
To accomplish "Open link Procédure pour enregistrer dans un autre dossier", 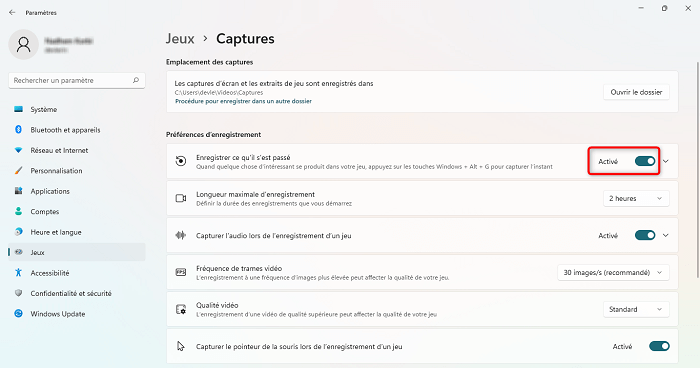I will [x=243, y=101].
